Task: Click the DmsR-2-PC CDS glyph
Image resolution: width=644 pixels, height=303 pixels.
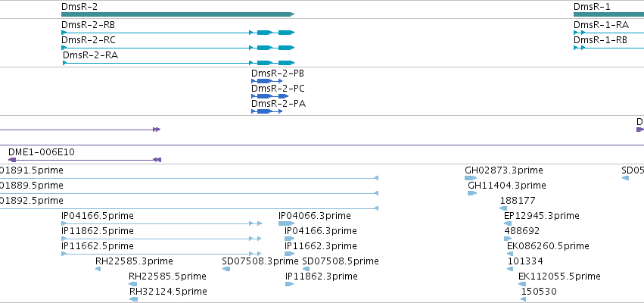Action: point(270,97)
